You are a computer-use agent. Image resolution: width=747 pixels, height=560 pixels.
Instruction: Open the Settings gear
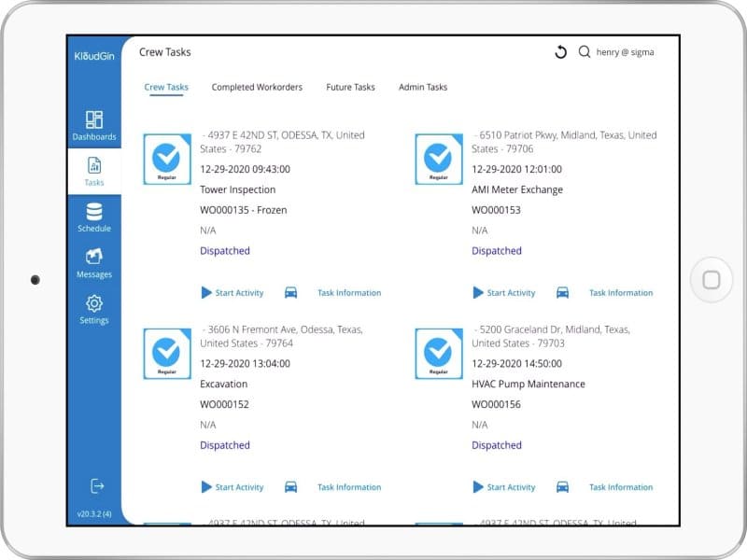click(94, 309)
